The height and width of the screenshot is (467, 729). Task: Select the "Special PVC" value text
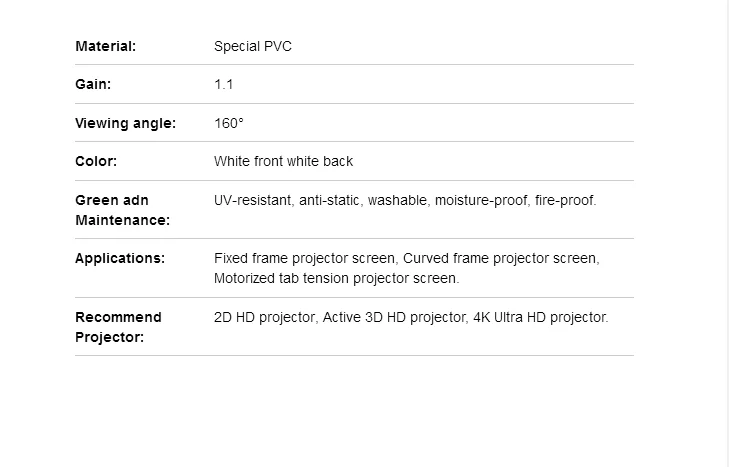tap(253, 46)
